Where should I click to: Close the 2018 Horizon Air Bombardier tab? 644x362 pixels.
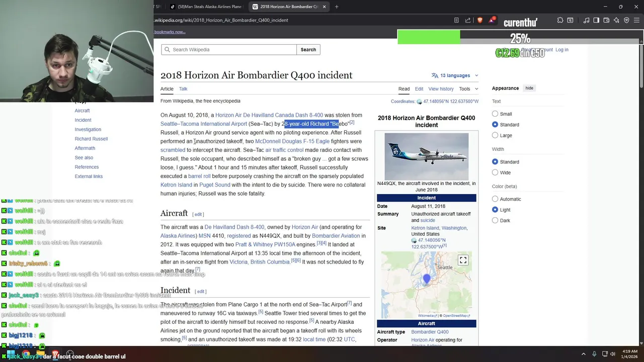click(x=324, y=7)
